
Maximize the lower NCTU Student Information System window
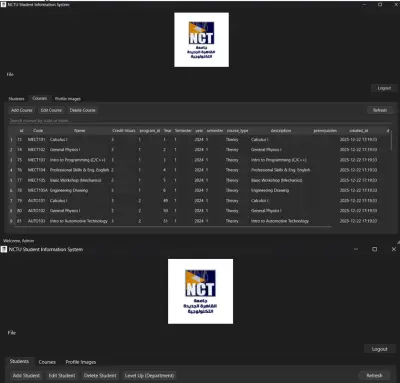[x=375, y=249]
